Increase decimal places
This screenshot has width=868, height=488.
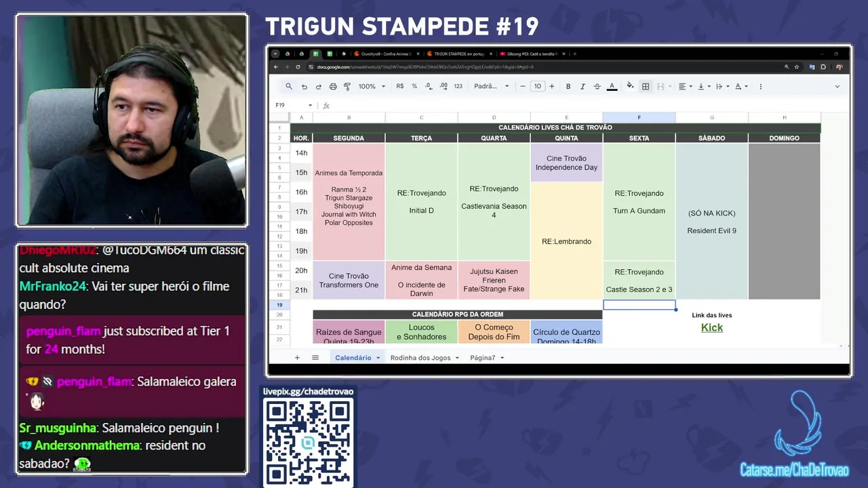tap(443, 86)
